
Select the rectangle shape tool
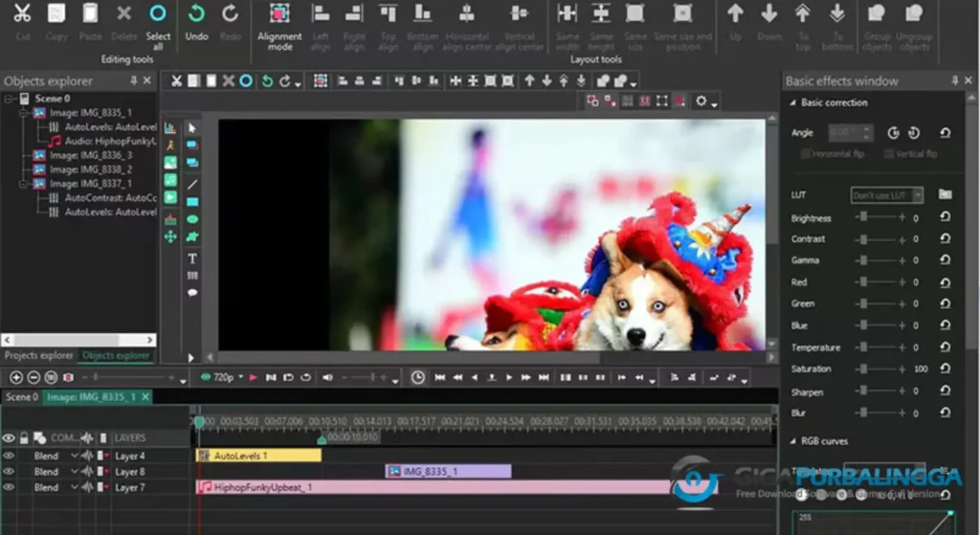click(x=191, y=202)
